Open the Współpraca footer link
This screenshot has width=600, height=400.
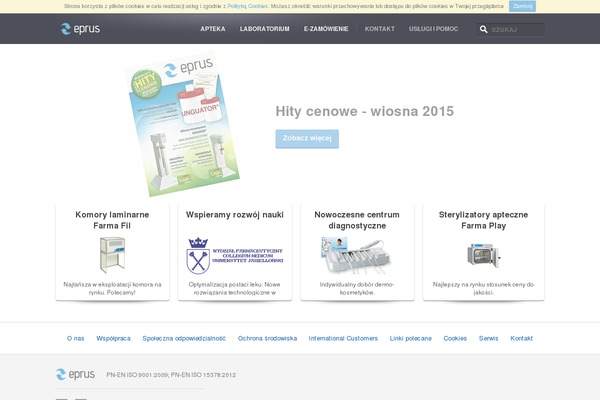tap(113, 338)
